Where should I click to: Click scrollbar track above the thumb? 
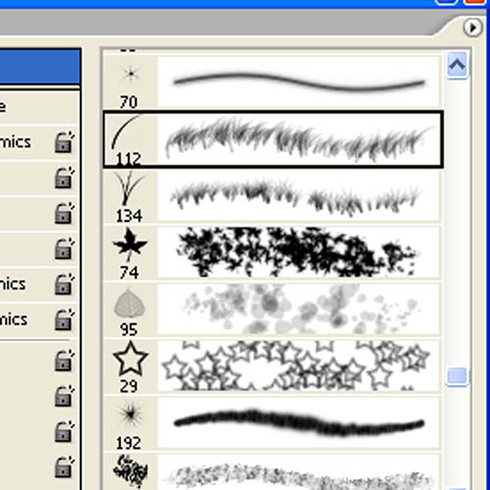(457, 223)
